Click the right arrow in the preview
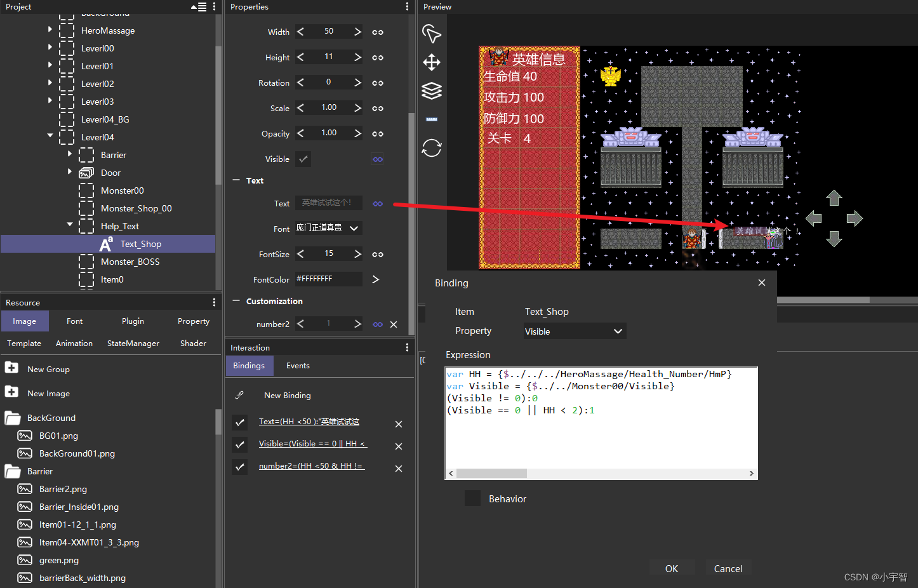This screenshot has width=918, height=588. pos(855,218)
